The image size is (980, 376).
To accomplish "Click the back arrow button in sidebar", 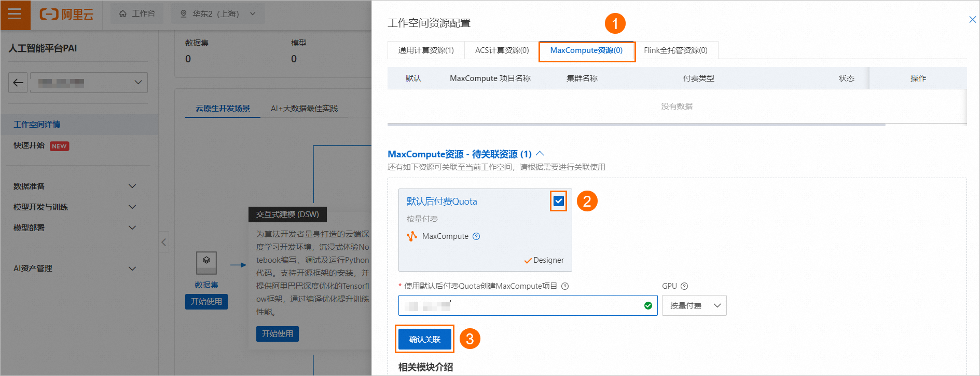I will (18, 83).
